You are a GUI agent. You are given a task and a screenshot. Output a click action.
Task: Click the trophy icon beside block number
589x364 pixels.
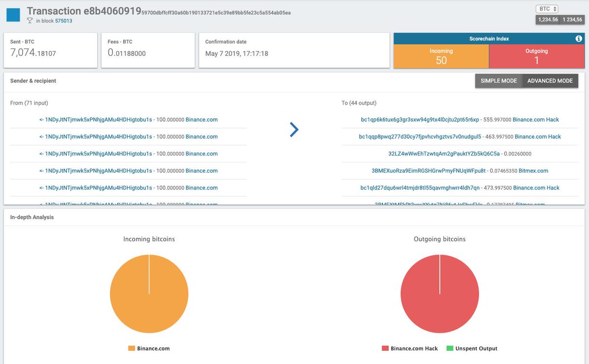pyautogui.click(x=30, y=21)
